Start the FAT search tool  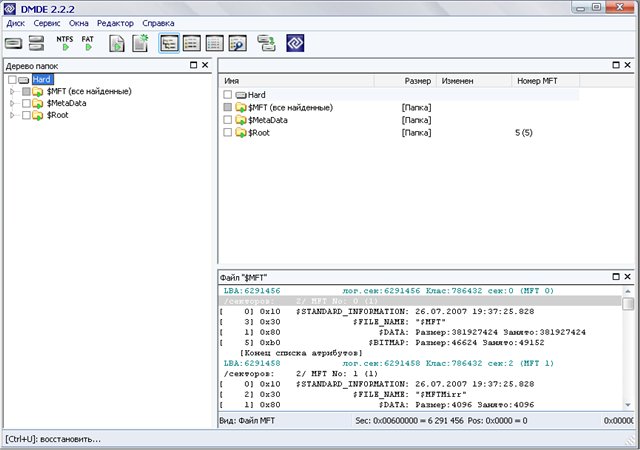tap(88, 43)
